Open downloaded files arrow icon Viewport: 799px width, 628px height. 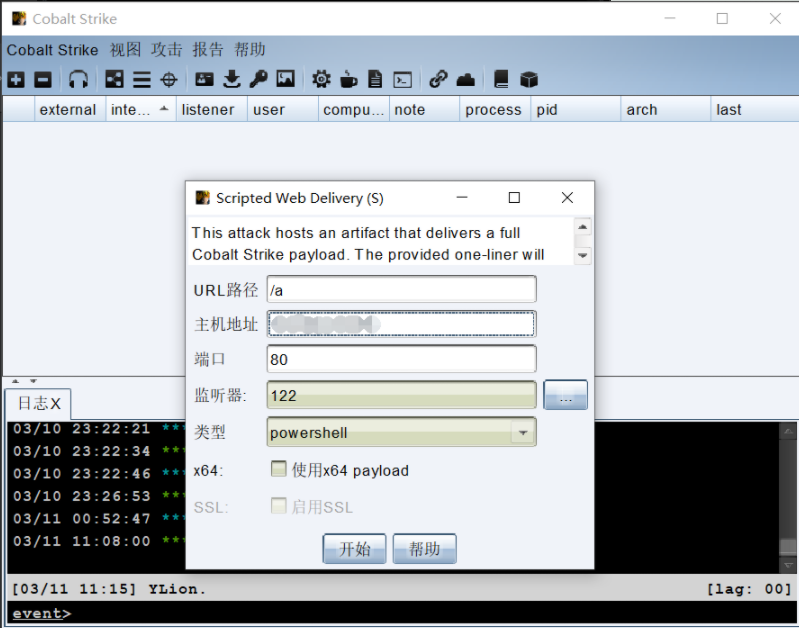232,80
